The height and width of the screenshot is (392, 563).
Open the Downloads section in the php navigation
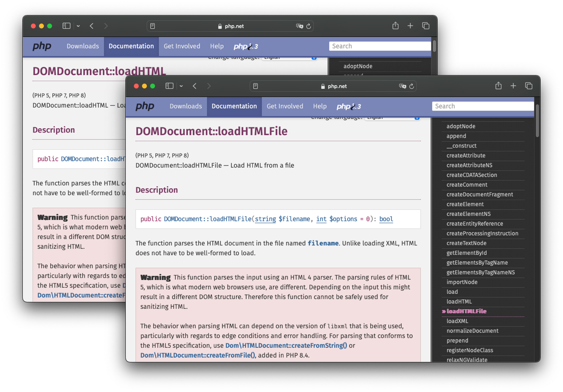(185, 106)
